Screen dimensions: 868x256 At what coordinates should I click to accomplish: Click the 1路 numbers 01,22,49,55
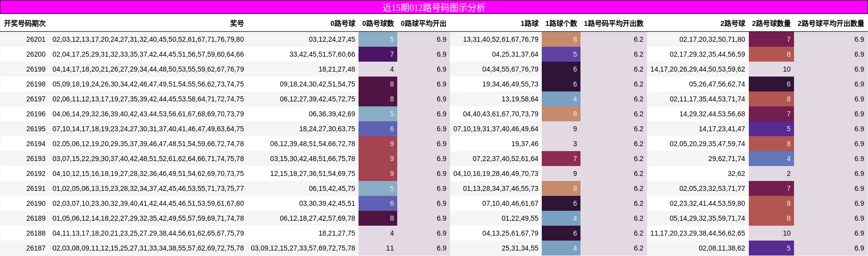tap(520, 218)
